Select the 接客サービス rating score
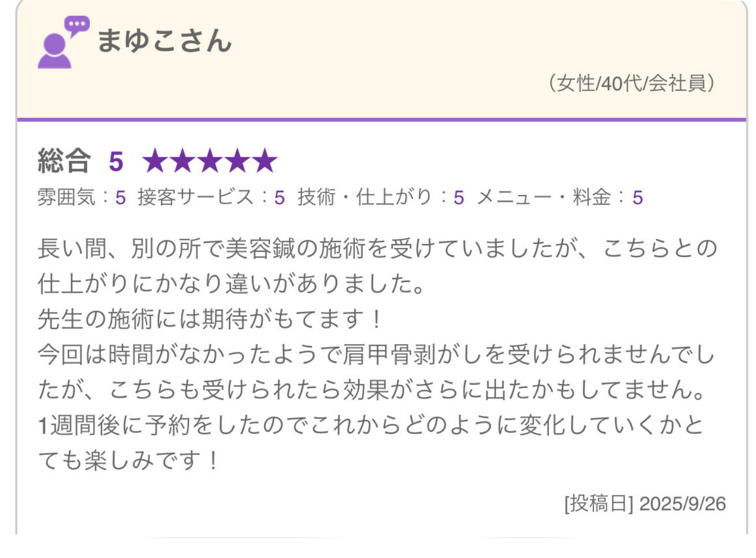Image resolution: width=756 pixels, height=558 pixels. [279, 198]
